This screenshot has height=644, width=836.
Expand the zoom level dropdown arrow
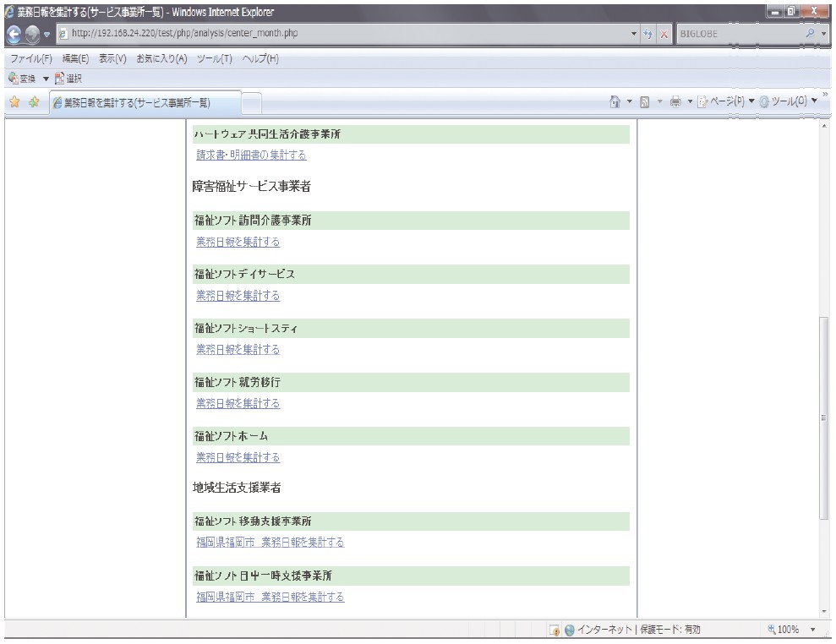[813, 630]
